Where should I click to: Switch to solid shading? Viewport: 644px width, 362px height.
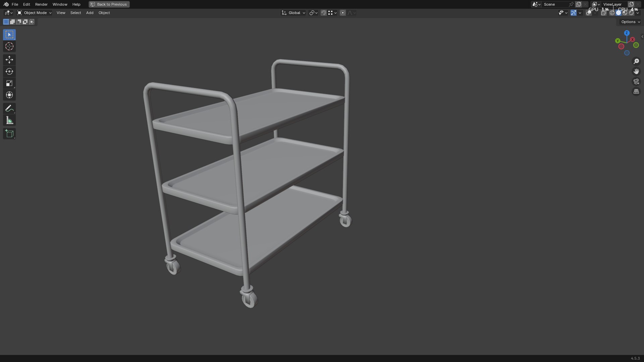[618, 13]
